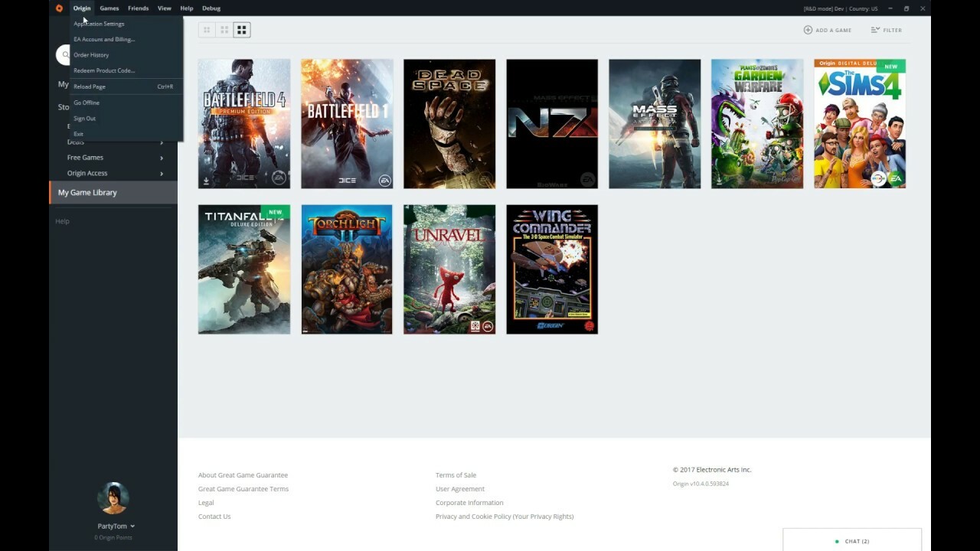
Task: Select Redeem Product Code
Action: (x=126, y=70)
